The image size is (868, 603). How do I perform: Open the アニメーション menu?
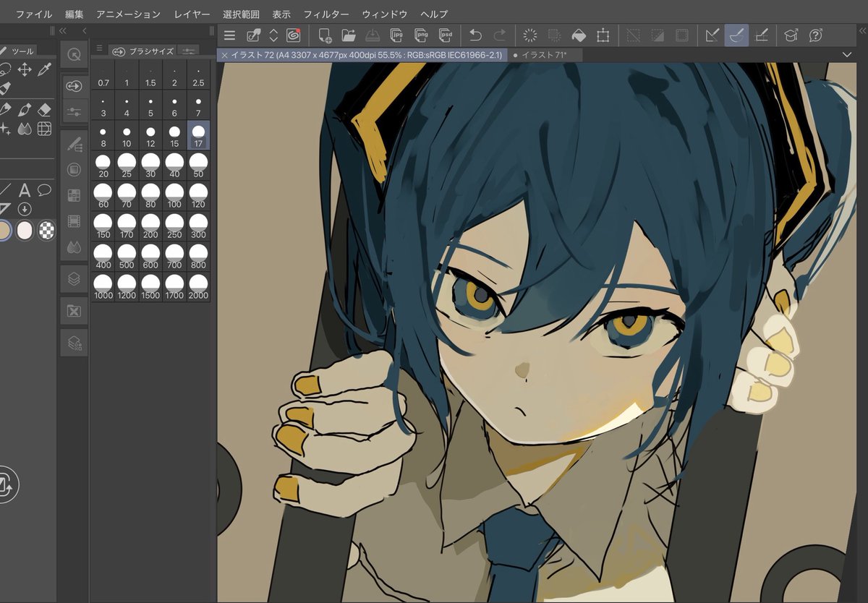[x=128, y=14]
